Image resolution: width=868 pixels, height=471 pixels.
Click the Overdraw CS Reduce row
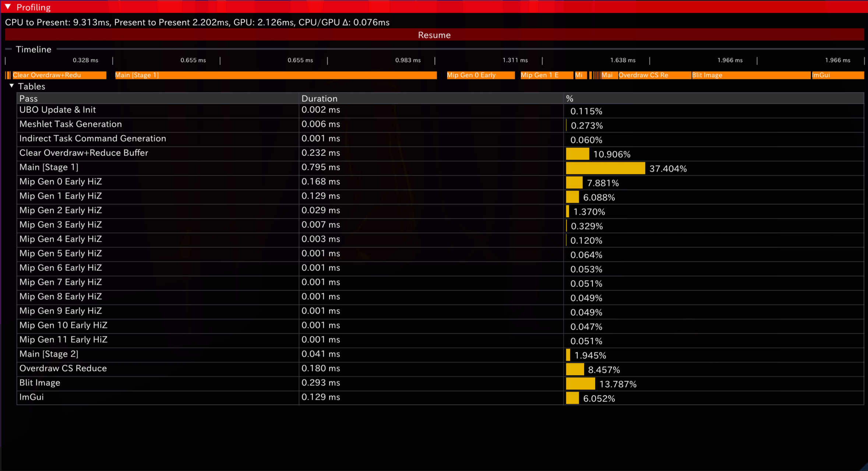pos(63,369)
